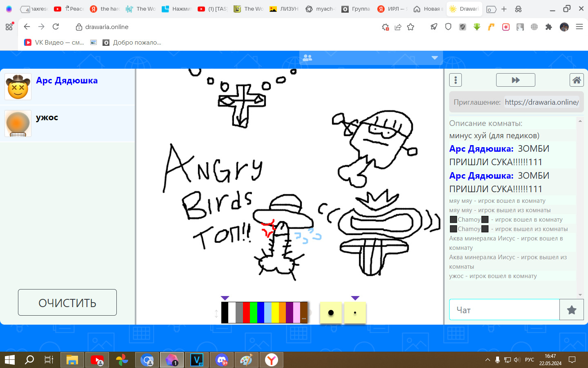Open the three-dot room options menu

pyautogui.click(x=455, y=80)
